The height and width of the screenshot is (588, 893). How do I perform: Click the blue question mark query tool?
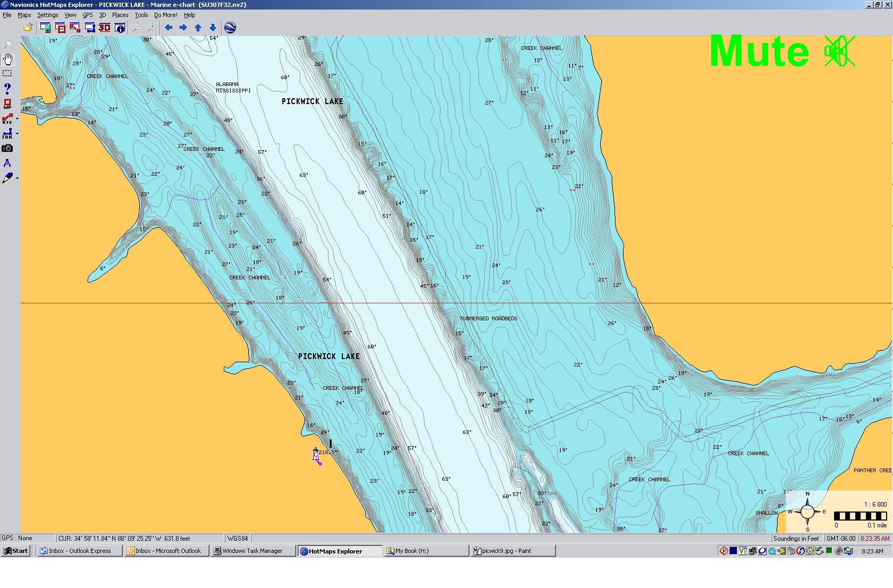tap(7, 88)
